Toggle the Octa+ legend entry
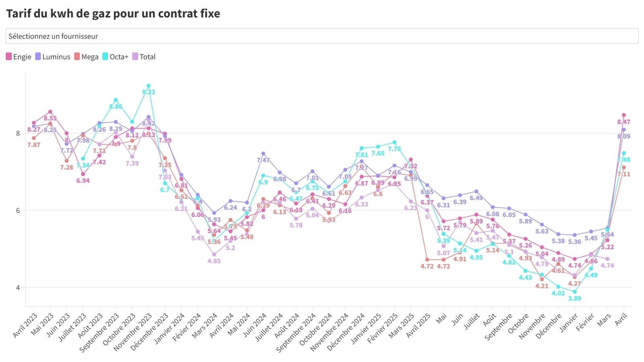This screenshot has width=644, height=362. point(115,57)
